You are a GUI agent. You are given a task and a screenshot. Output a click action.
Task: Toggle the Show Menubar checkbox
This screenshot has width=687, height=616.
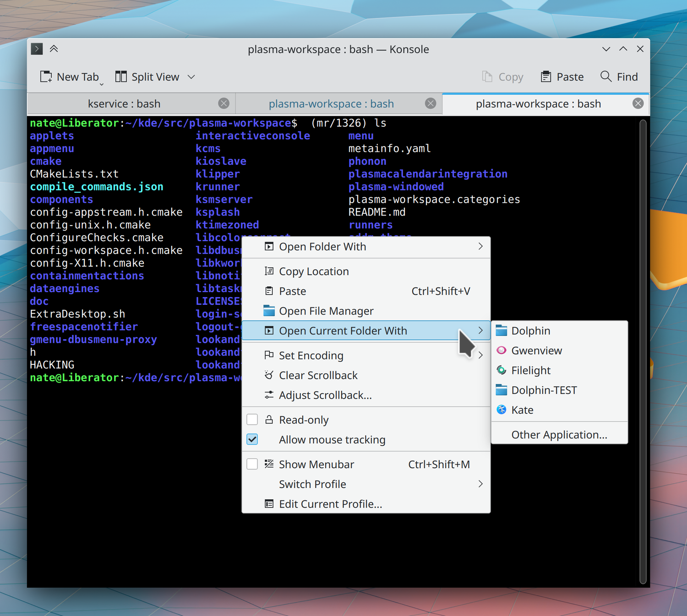[252, 464]
